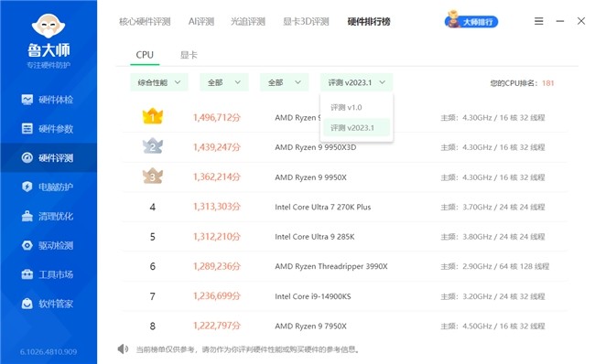Viewport: 595px width, 364px height.
Task: Open 清理优化 broom icon
Action: (x=27, y=216)
